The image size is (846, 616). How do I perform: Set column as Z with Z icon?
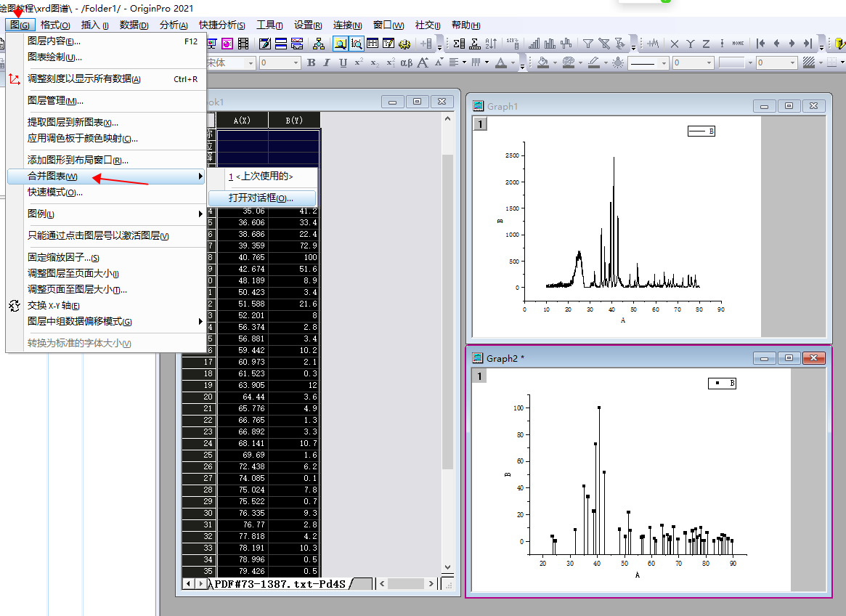tap(706, 44)
